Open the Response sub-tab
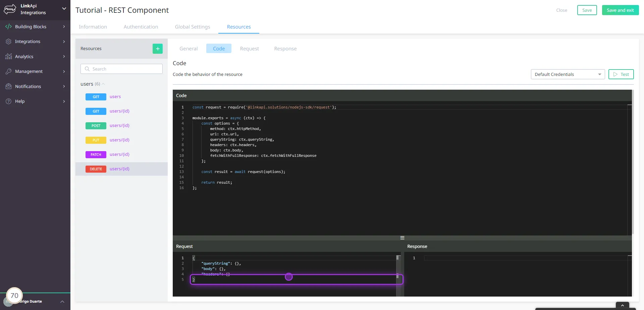 (285, 49)
